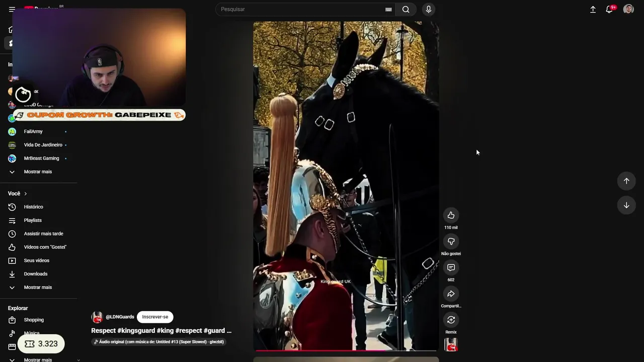Click the Short video to pause

[346, 186]
